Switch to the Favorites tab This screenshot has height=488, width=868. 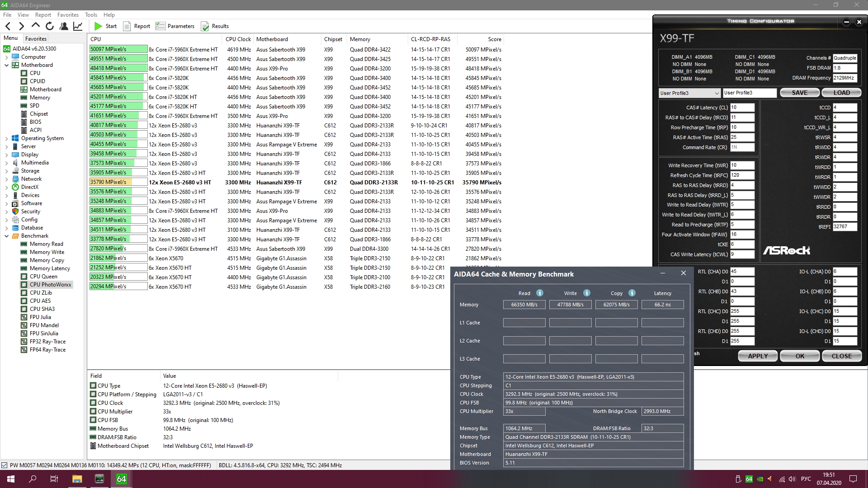coord(36,39)
